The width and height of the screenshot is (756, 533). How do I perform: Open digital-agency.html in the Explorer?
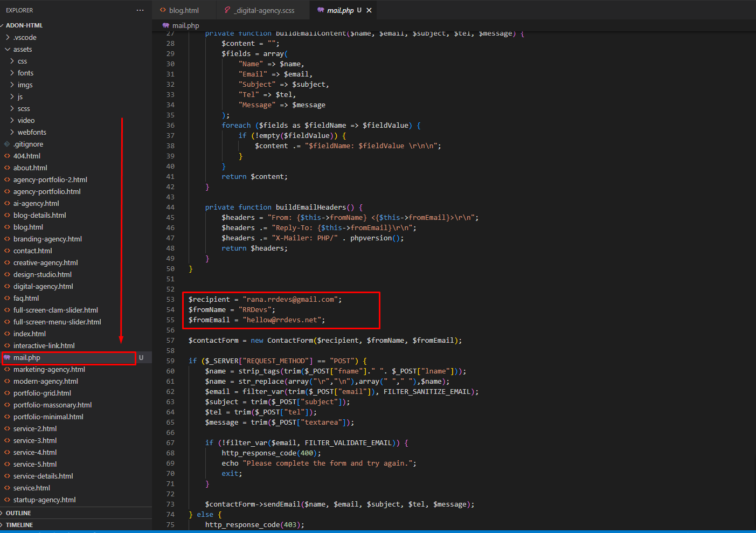pyautogui.click(x=43, y=286)
